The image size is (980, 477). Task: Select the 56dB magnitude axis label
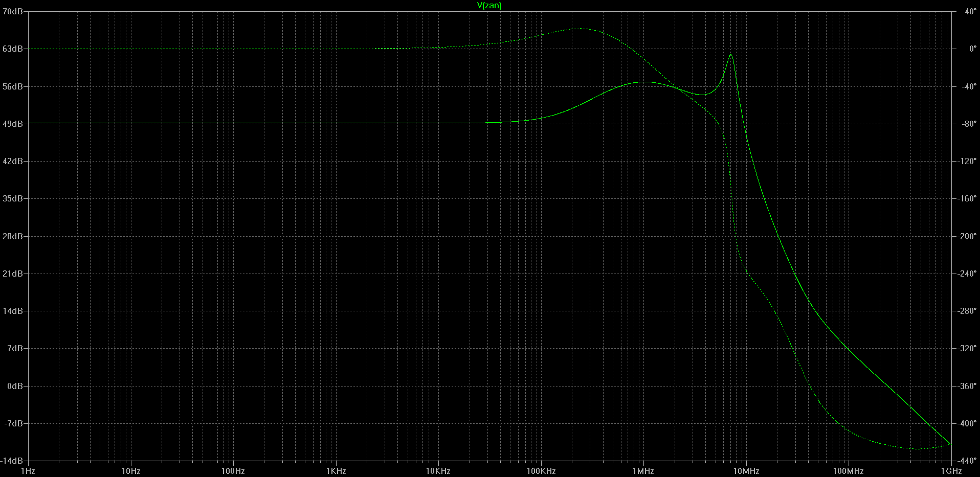13,86
